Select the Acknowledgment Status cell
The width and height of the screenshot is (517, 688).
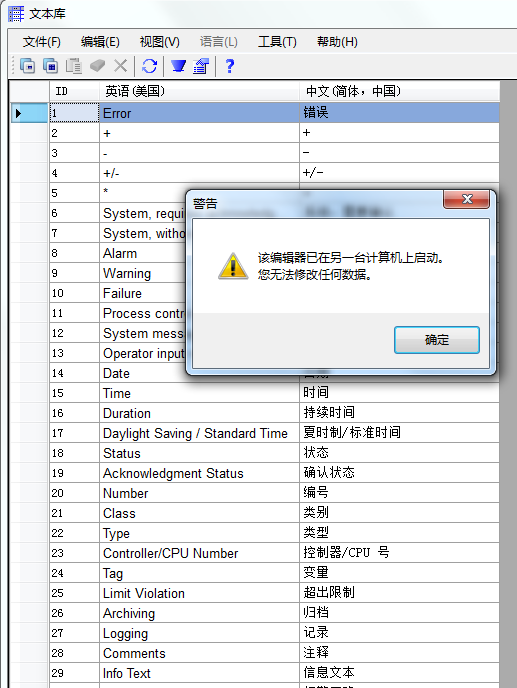click(x=199, y=473)
